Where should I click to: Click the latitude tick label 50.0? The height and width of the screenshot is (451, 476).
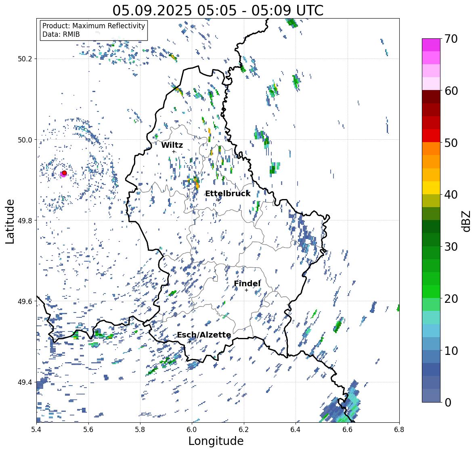point(25,140)
